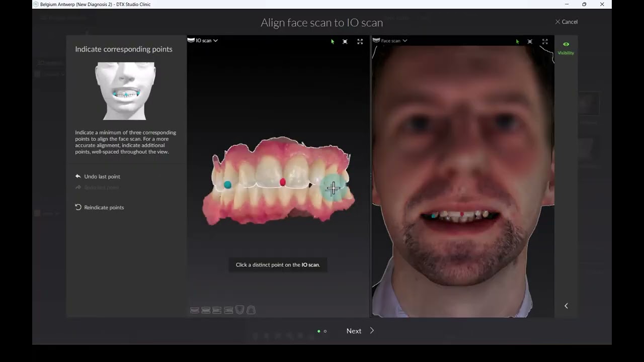Click the third clinical view icon below IO scan
Screen dimensions: 644x362
point(217,310)
